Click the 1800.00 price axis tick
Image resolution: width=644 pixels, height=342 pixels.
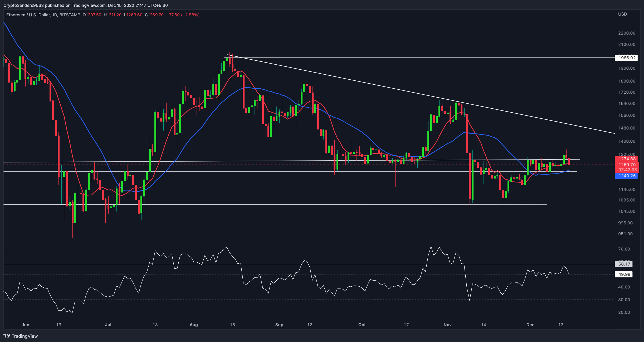coord(627,81)
